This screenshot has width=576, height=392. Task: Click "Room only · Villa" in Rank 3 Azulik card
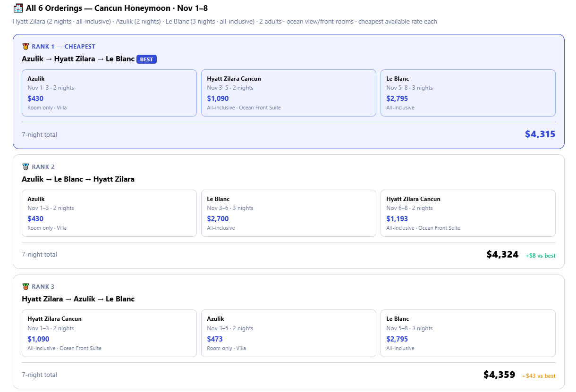click(226, 348)
